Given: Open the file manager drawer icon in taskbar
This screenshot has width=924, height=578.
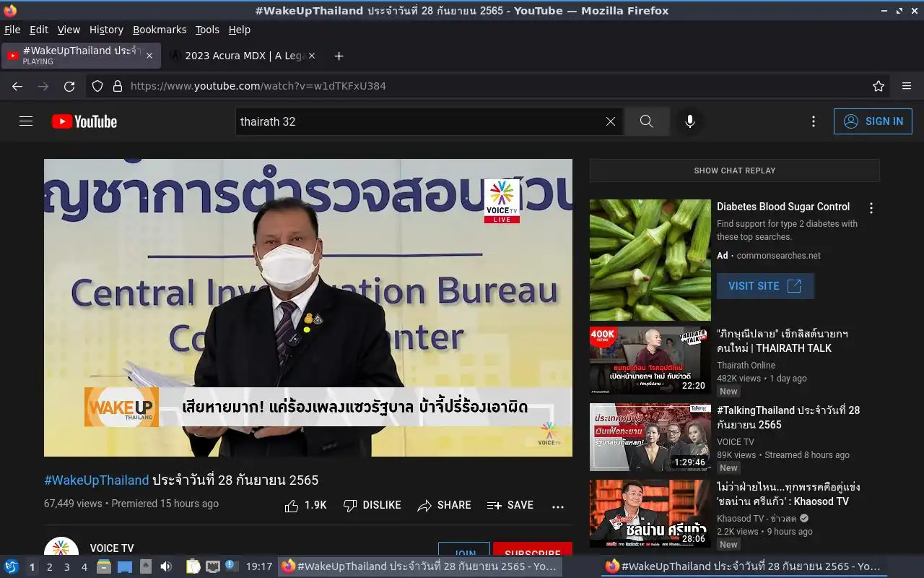Looking at the screenshot, I should click(x=104, y=566).
